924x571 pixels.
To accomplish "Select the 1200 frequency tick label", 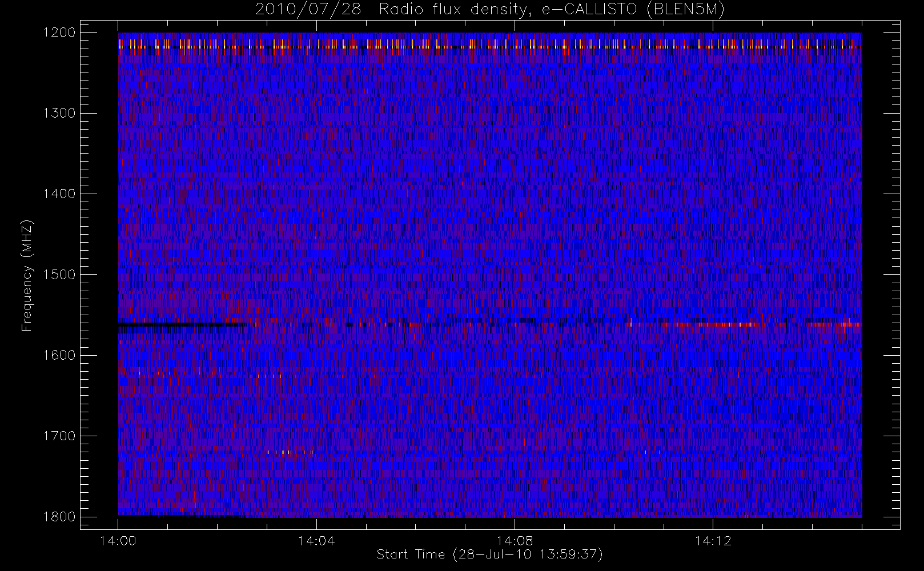I will (x=59, y=33).
